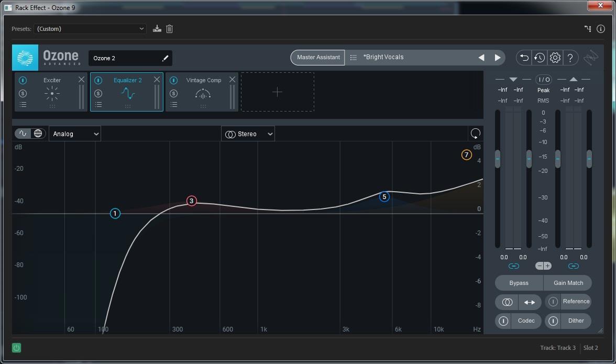The width and height of the screenshot is (616, 364).
Task: Select EQ node 5 on the curve
Action: (x=384, y=197)
